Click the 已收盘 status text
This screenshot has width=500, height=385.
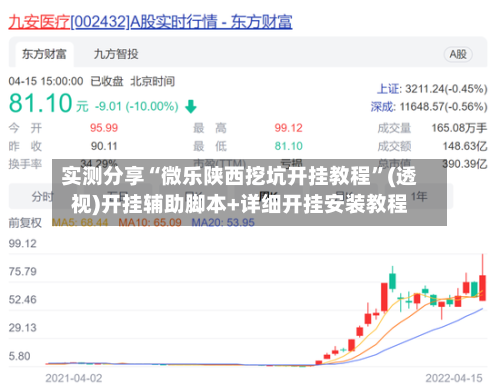(x=107, y=81)
